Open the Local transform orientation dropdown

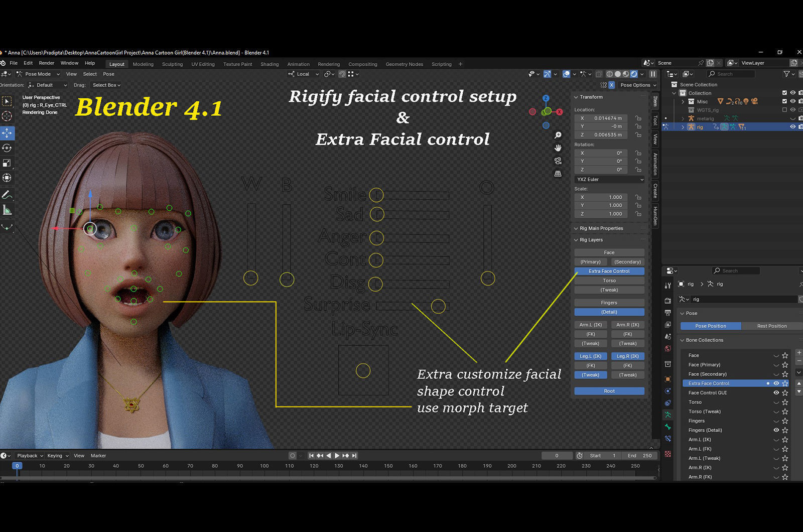[x=304, y=74]
